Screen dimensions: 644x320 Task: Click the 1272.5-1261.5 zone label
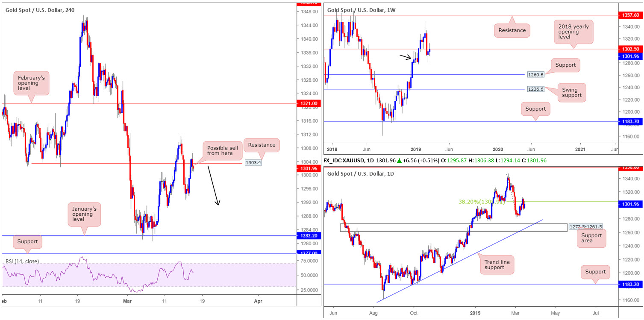click(x=585, y=226)
